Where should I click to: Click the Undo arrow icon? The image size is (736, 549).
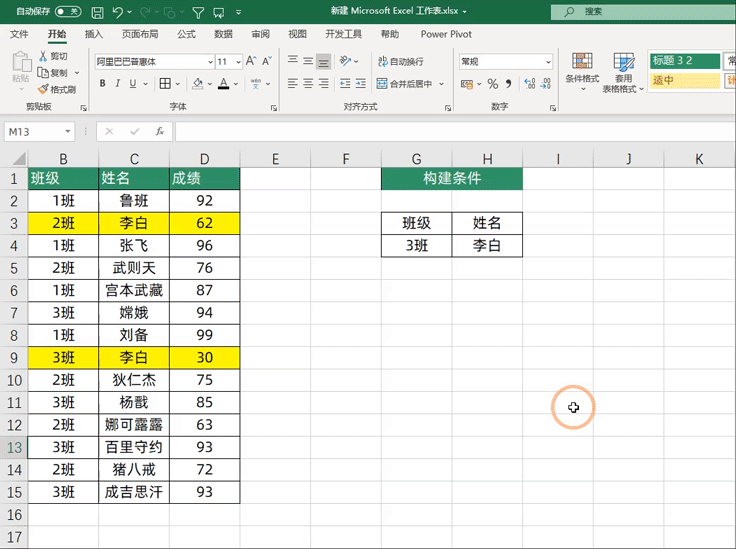(119, 12)
